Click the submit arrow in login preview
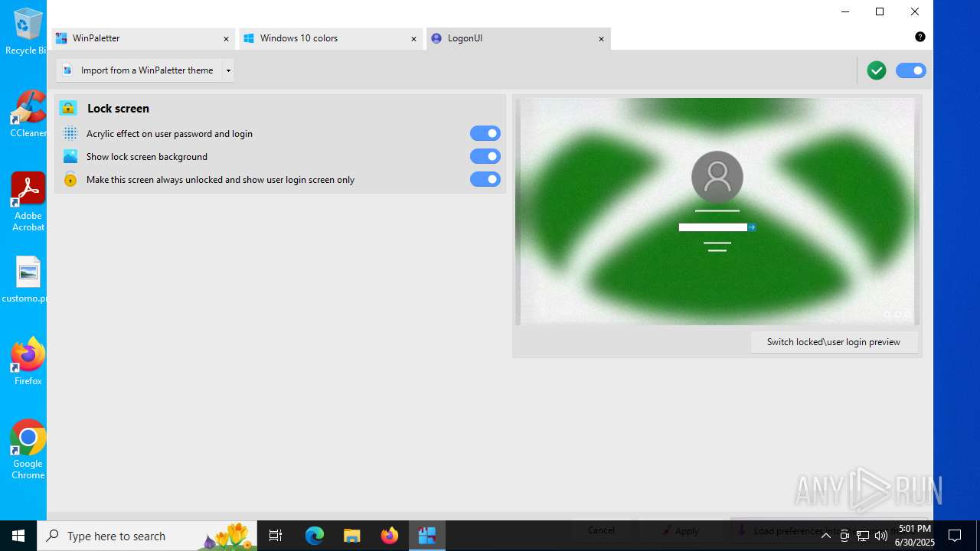 [x=752, y=227]
